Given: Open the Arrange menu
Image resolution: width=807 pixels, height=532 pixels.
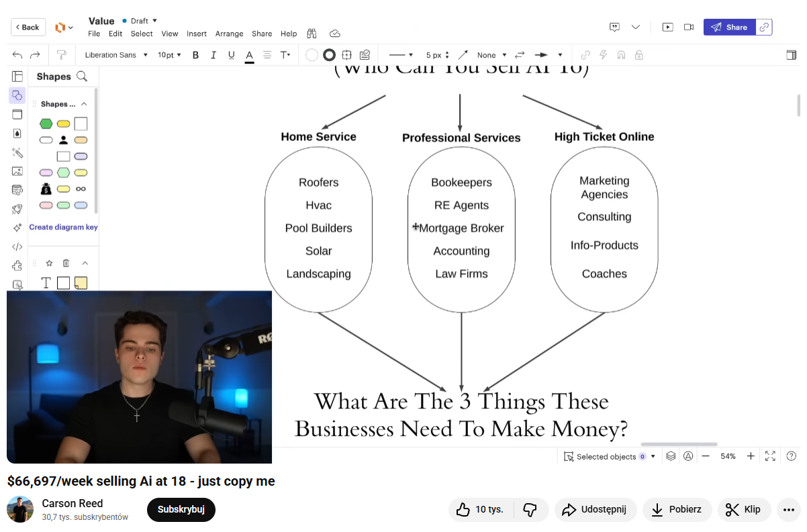Looking at the screenshot, I should [x=230, y=34].
